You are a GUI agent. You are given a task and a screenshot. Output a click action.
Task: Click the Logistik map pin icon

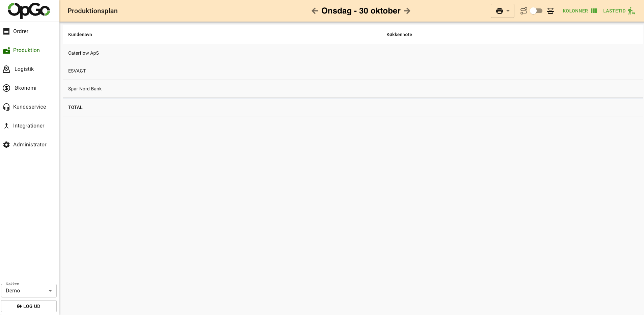coord(6,69)
